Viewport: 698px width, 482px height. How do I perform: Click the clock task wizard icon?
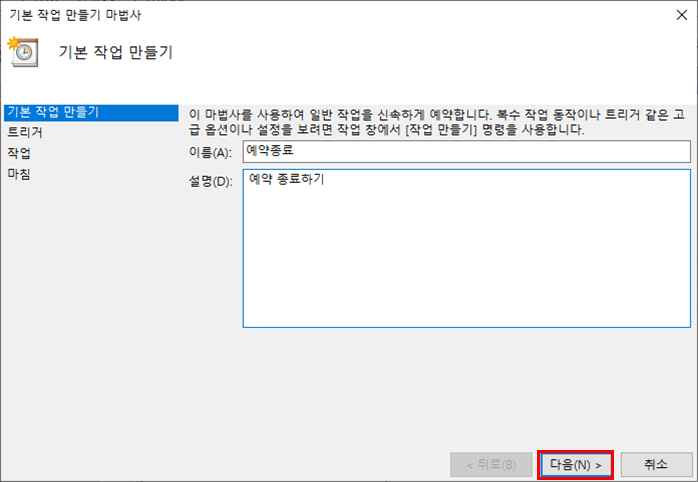(23, 52)
